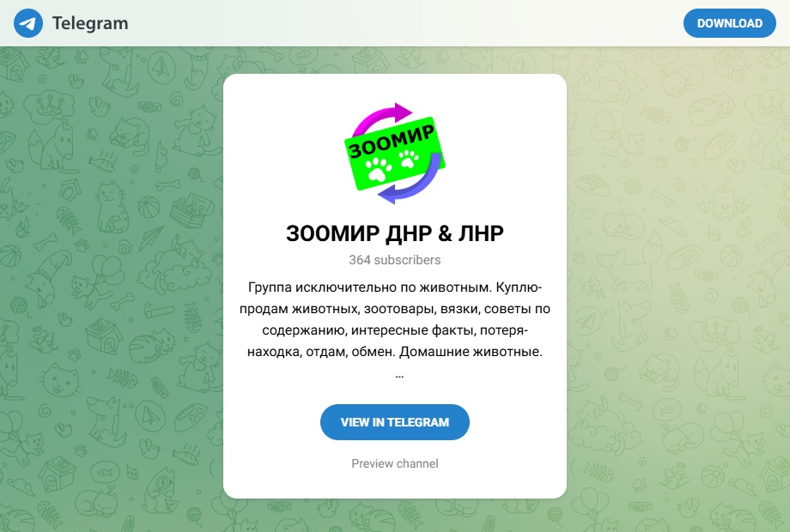
Task: Click description line mentioning зоотовары, вязки
Action: pyautogui.click(x=395, y=309)
